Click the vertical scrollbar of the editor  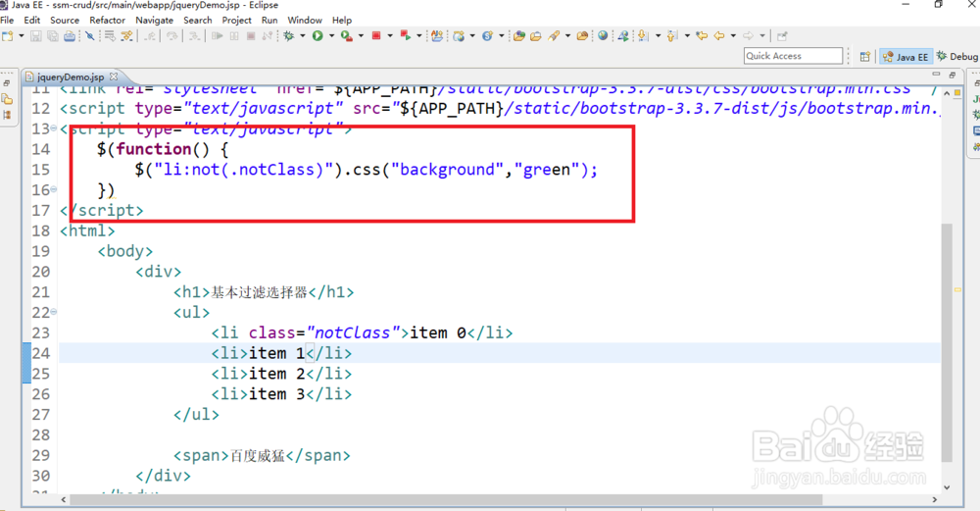(947, 344)
